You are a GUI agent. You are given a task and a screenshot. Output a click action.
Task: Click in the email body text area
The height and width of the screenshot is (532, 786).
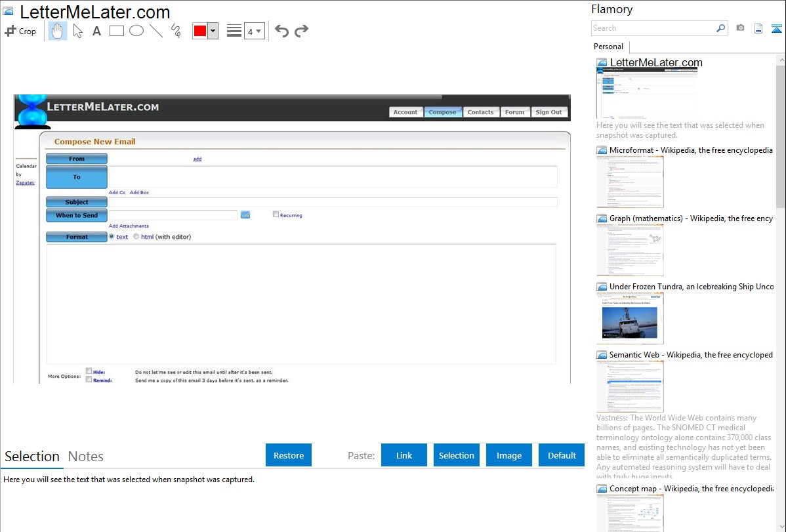point(301,304)
